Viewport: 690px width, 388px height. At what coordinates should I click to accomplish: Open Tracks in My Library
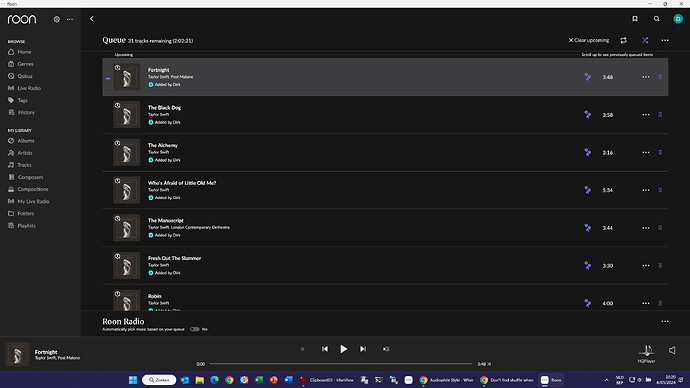point(20,165)
